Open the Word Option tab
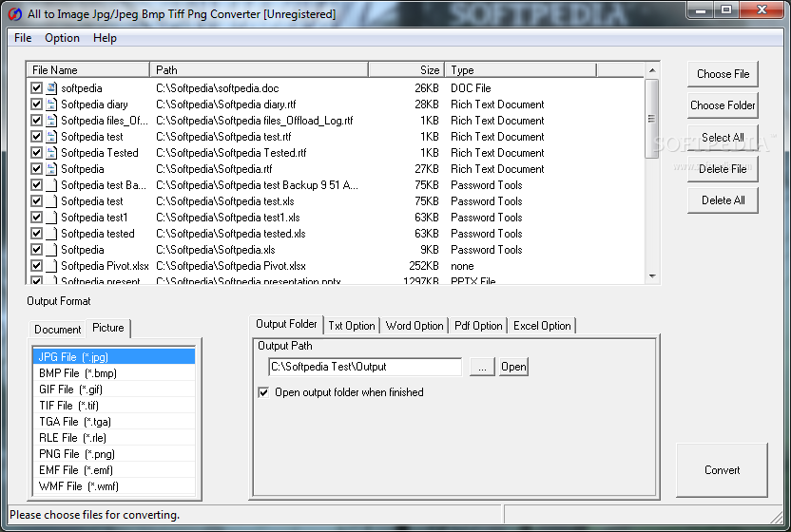 [x=415, y=326]
